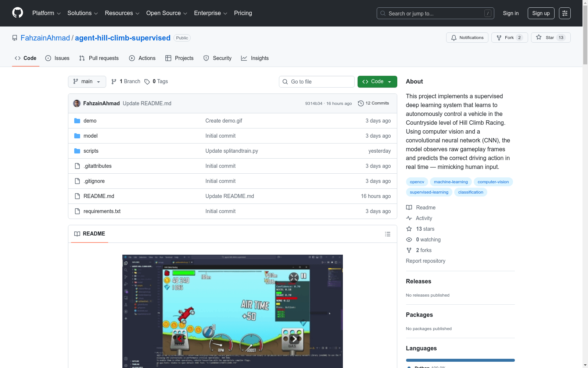
Task: Click the Python language bar
Action: (460, 360)
